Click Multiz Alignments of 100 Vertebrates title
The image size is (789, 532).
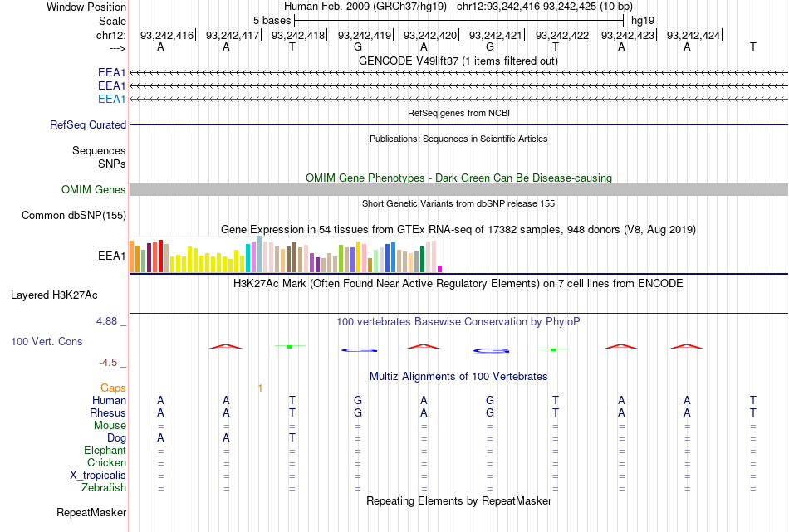[458, 377]
